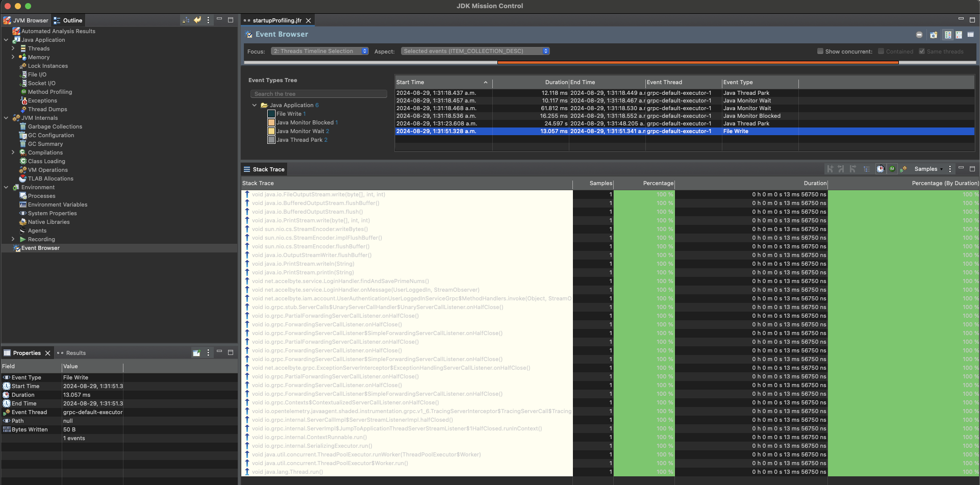980x485 pixels.
Task: Open the Lock Instances page
Action: coord(47,66)
